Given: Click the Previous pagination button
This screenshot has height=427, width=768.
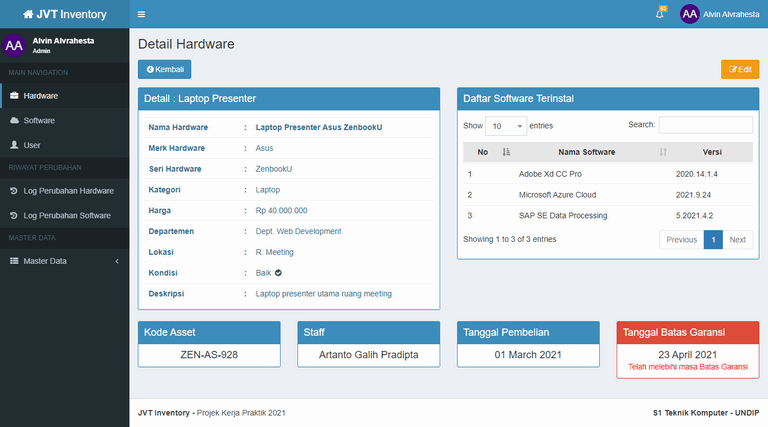Looking at the screenshot, I should tap(681, 239).
